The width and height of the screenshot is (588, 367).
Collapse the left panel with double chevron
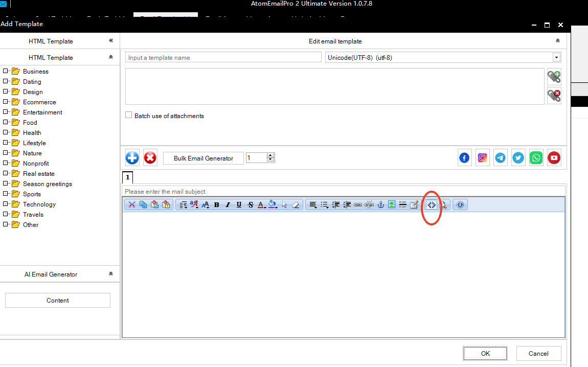tap(111, 40)
